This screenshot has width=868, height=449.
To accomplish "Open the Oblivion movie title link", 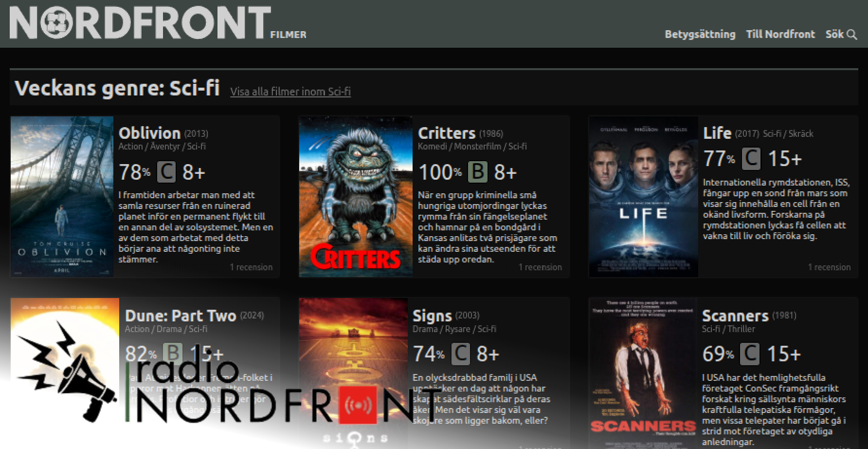I will (149, 133).
